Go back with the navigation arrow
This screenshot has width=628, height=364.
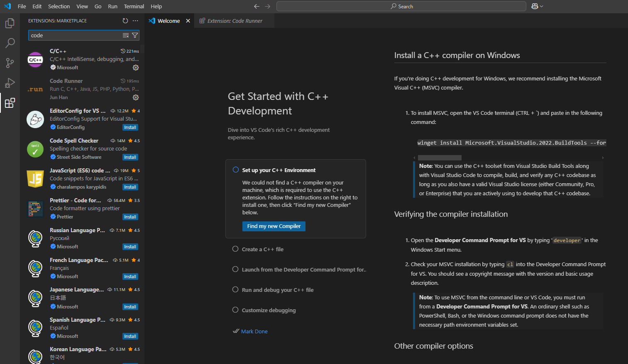pyautogui.click(x=257, y=6)
